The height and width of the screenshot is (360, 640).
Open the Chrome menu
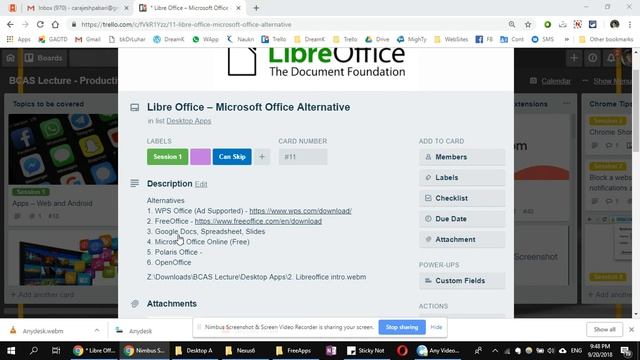click(631, 24)
